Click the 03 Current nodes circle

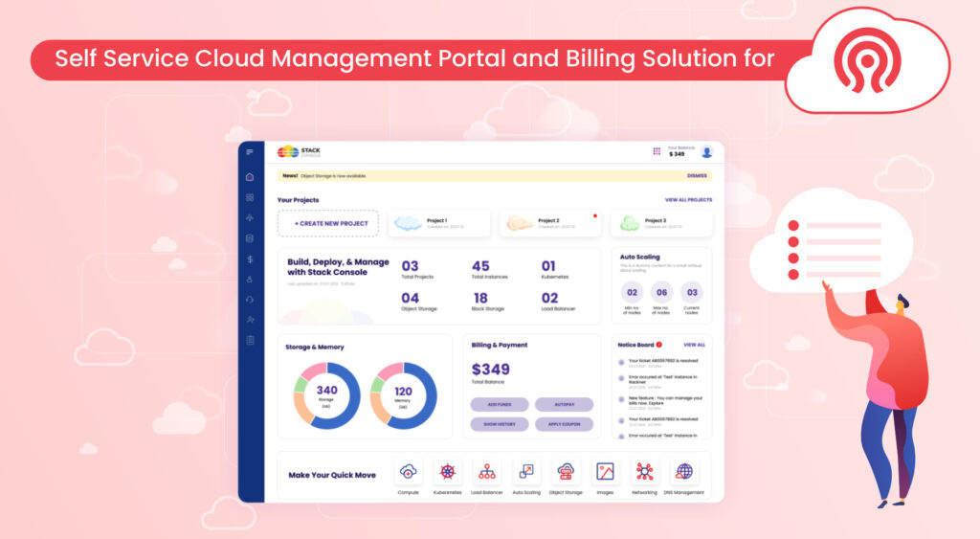click(x=692, y=292)
